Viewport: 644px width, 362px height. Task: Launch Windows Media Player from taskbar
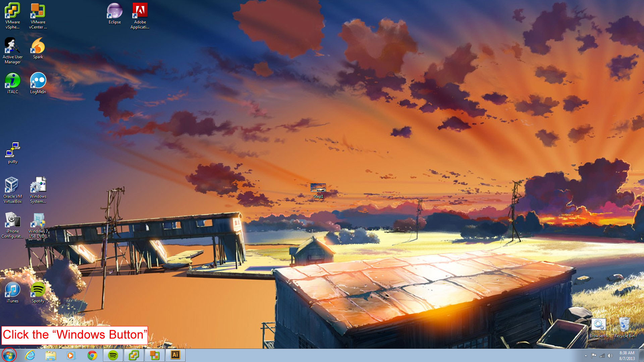(x=71, y=355)
